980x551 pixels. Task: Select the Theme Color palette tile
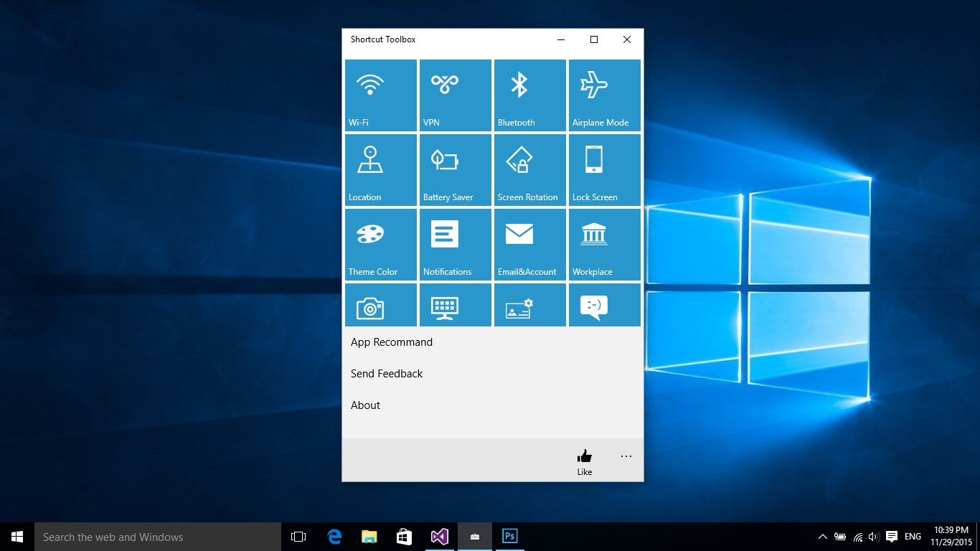[x=381, y=245]
